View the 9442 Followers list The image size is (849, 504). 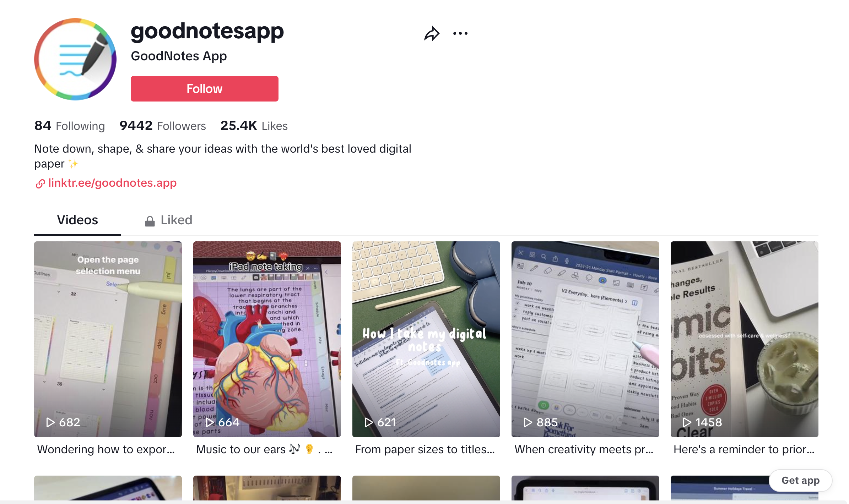pos(163,126)
